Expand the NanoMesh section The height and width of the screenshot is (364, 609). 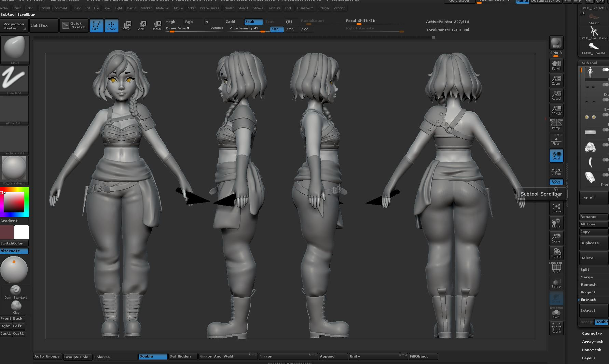[592, 350]
